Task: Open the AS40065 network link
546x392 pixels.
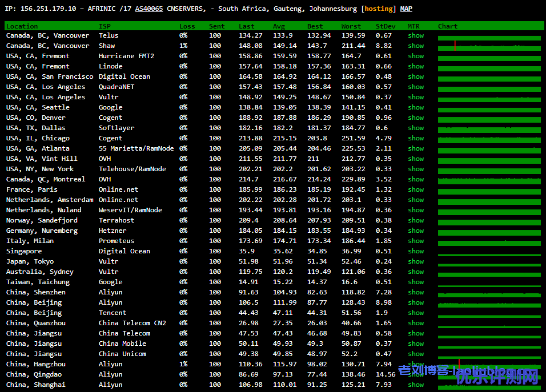Action: click(148, 9)
